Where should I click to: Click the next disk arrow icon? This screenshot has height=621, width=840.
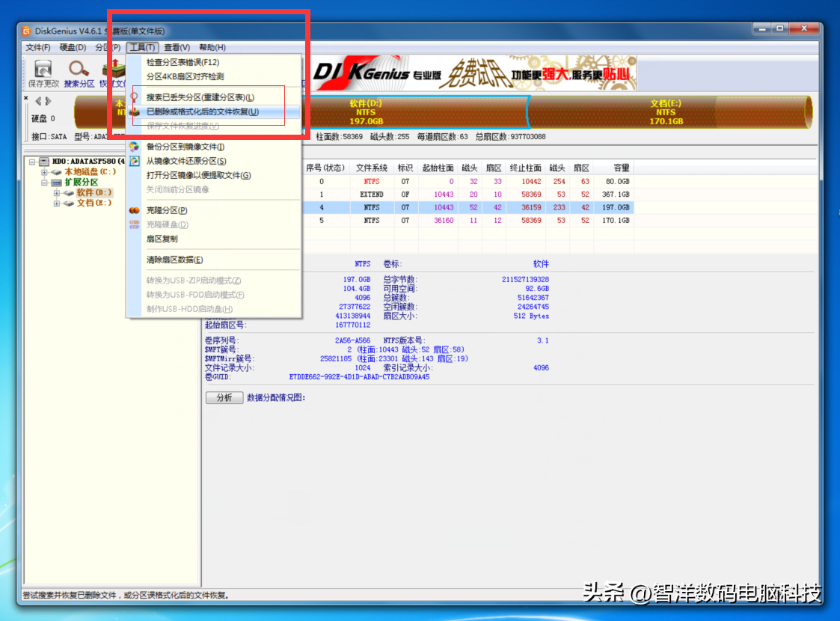tap(48, 101)
